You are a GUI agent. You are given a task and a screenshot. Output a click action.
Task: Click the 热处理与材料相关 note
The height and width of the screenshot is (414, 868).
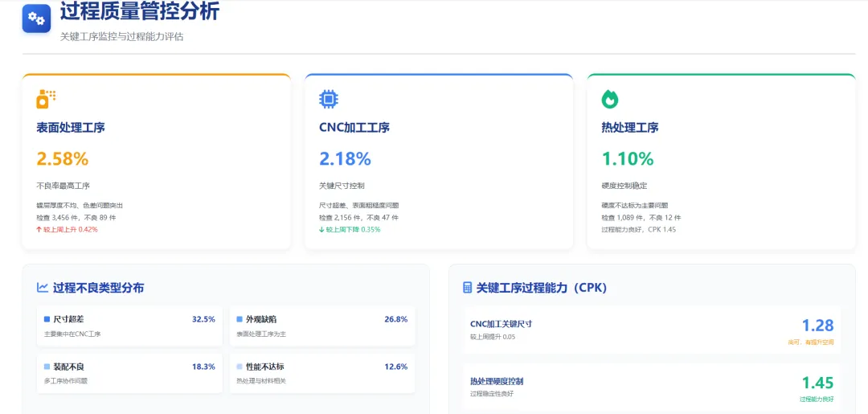pos(261,381)
